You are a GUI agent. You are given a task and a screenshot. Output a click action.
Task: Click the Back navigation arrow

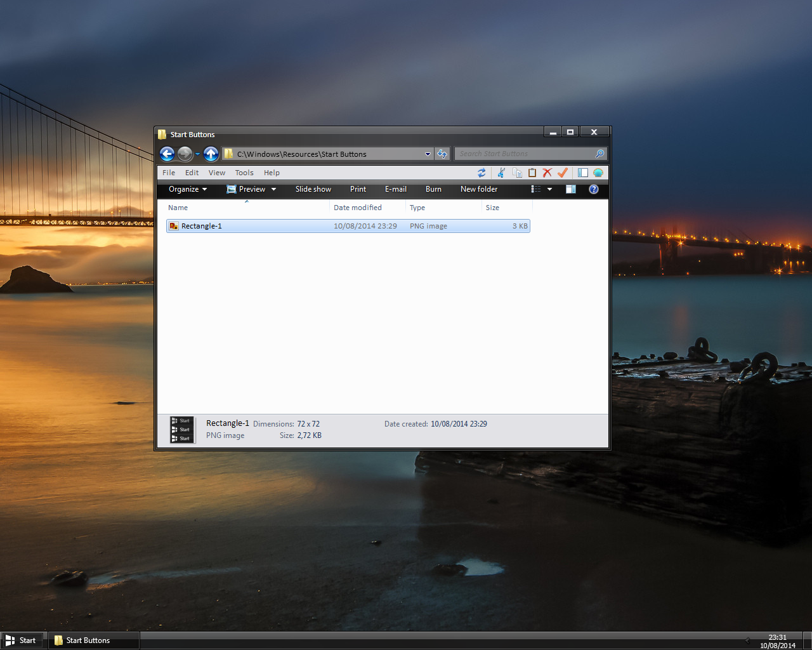(x=167, y=154)
